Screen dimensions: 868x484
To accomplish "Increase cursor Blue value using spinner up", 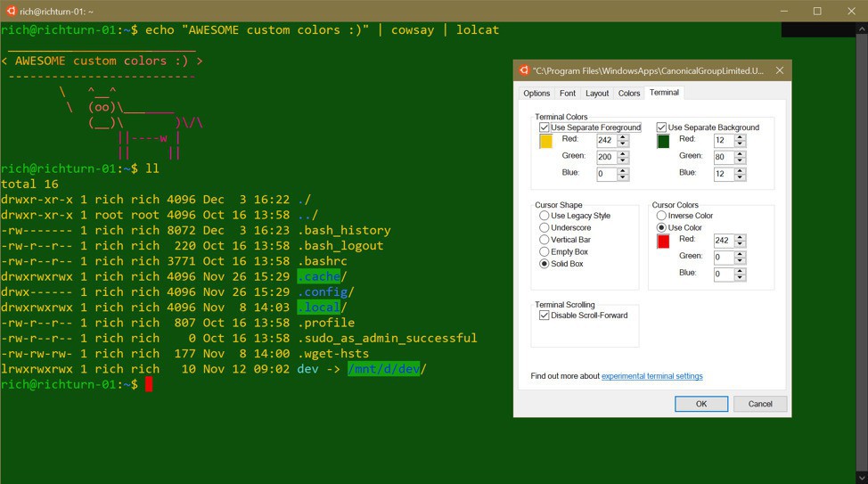I will tap(740, 271).
